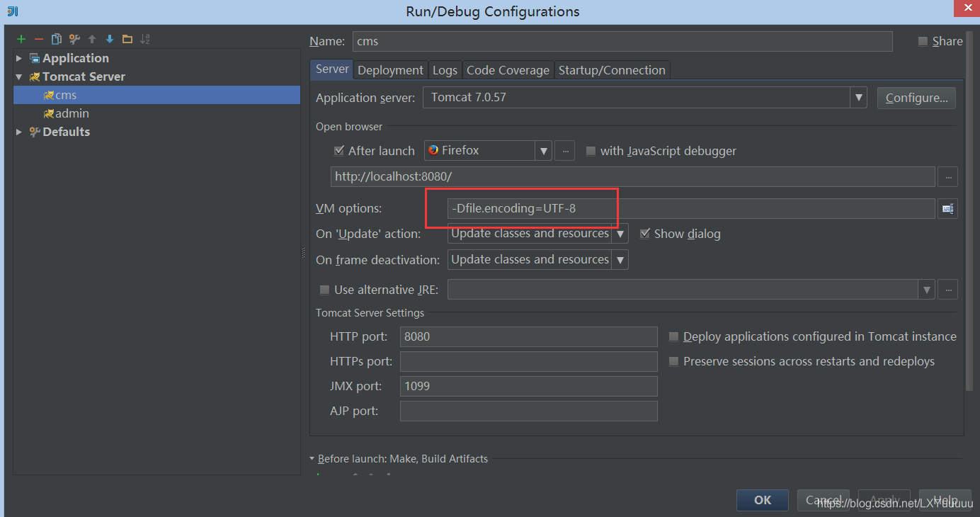Open the Firefox browser dropdown arrow
This screenshot has width=980, height=517.
[x=544, y=151]
